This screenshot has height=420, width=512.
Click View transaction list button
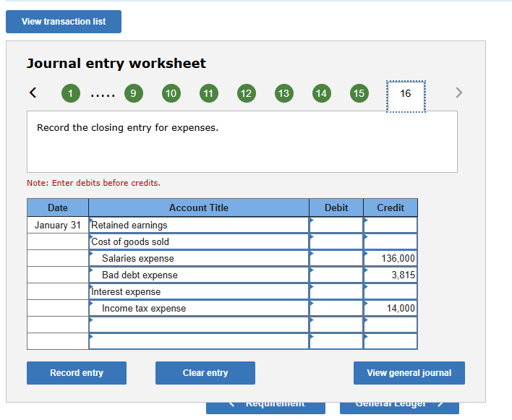[x=64, y=22]
